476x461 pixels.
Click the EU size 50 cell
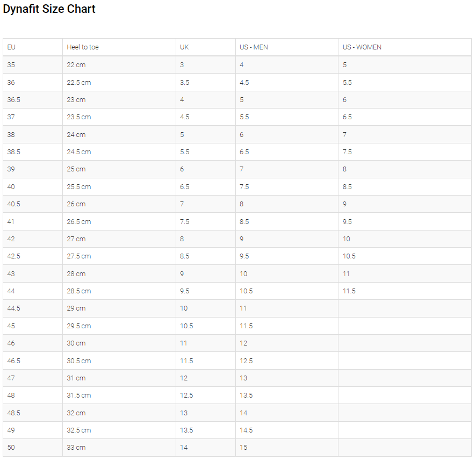tap(11, 448)
